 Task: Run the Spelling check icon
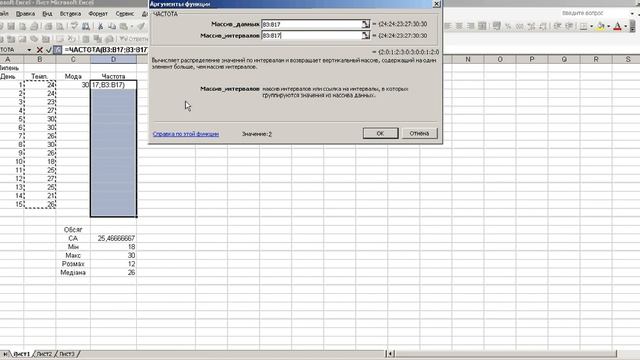74,26
